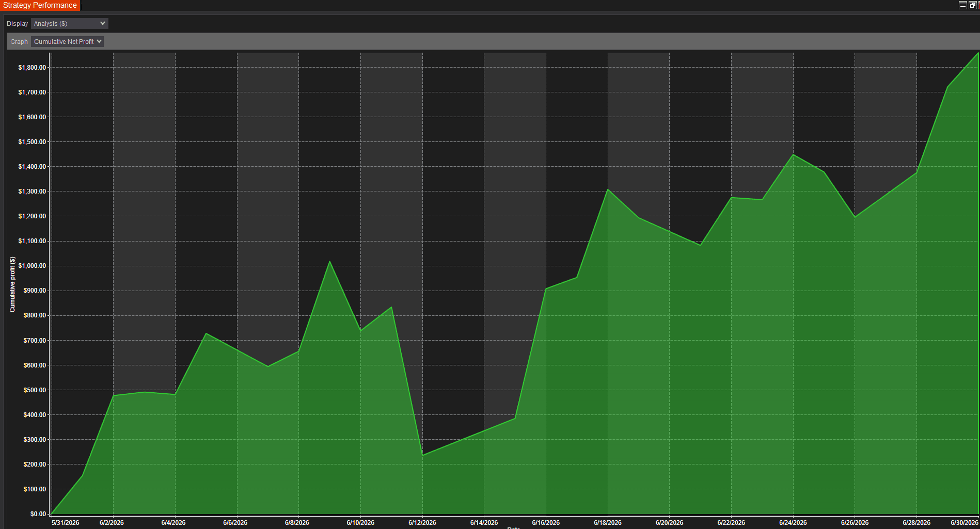The image size is (980, 529).
Task: Click the $1,100.00 y-axis label
Action: 32,241
